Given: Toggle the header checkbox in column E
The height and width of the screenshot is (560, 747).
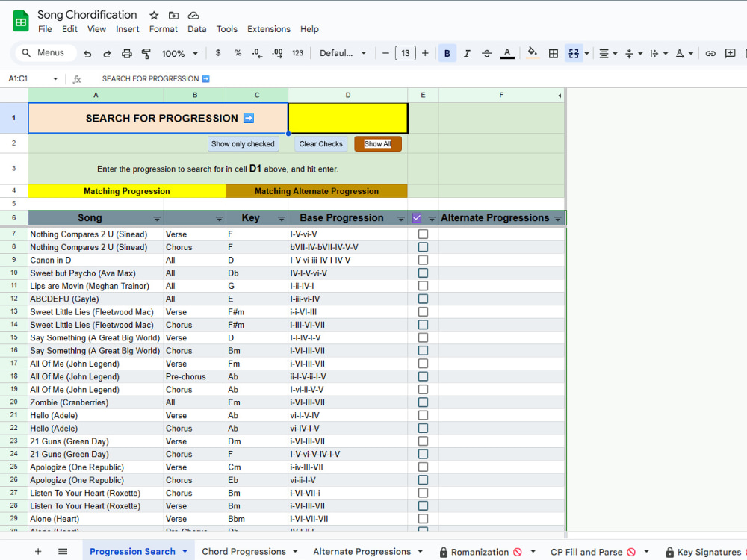Looking at the screenshot, I should tap(417, 217).
